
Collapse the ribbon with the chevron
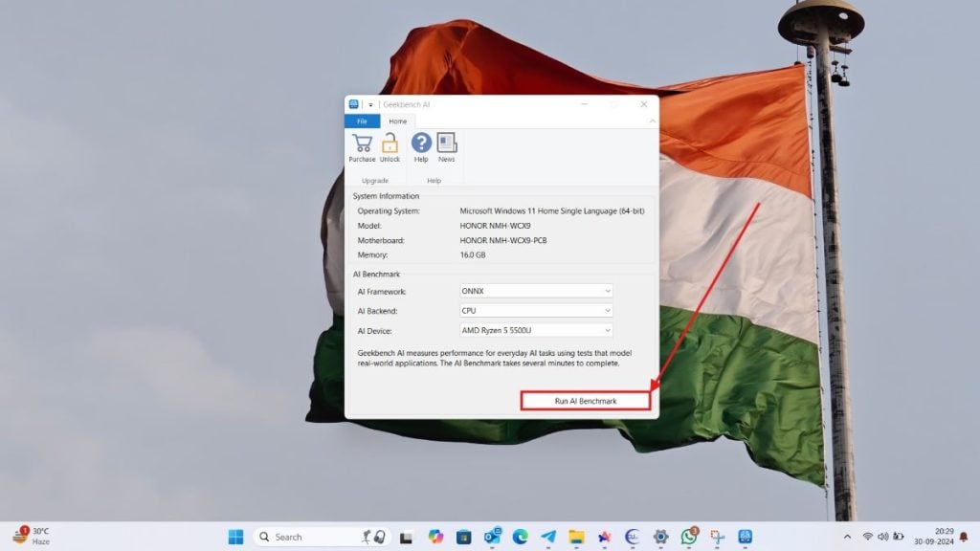(652, 121)
